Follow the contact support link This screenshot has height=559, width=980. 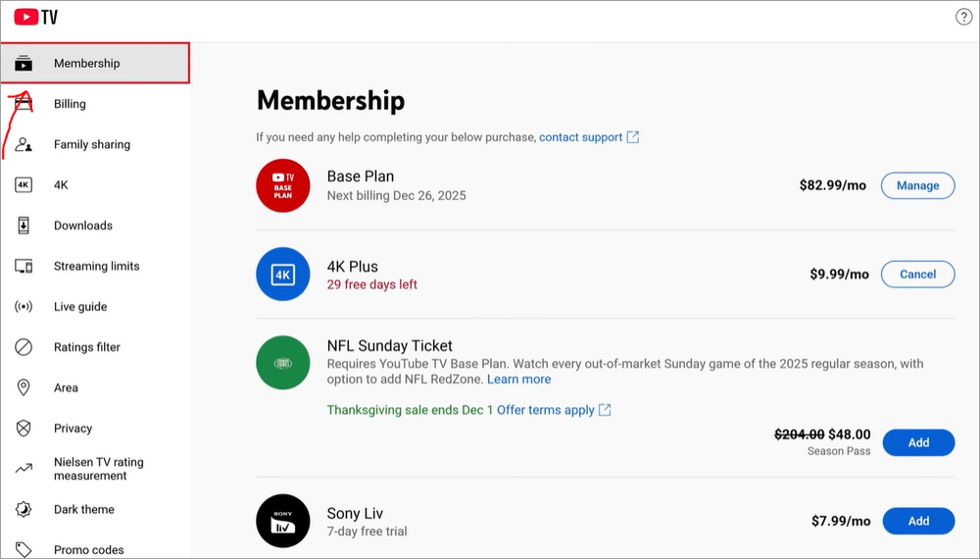coord(580,137)
